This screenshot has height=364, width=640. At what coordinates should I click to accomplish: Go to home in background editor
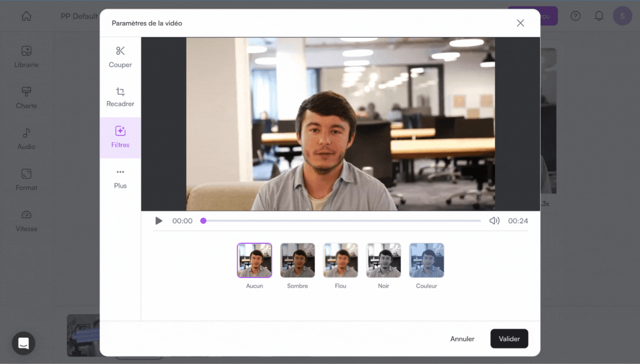27,16
